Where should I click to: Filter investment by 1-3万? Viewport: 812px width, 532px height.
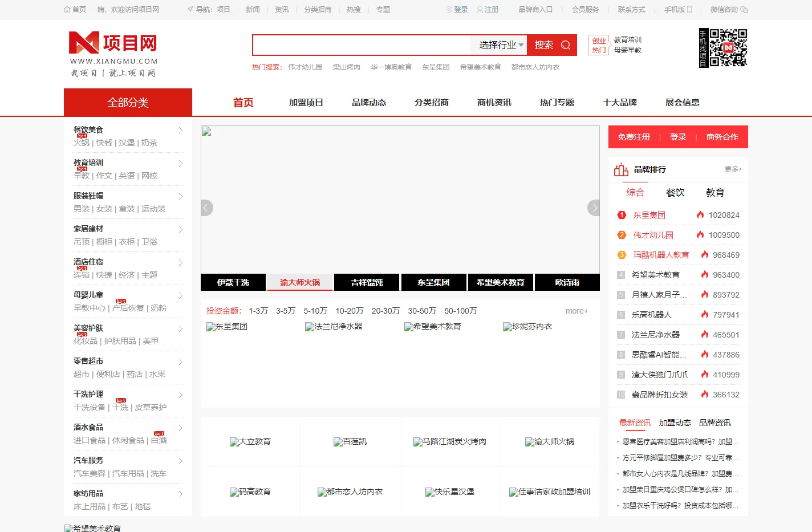click(258, 311)
